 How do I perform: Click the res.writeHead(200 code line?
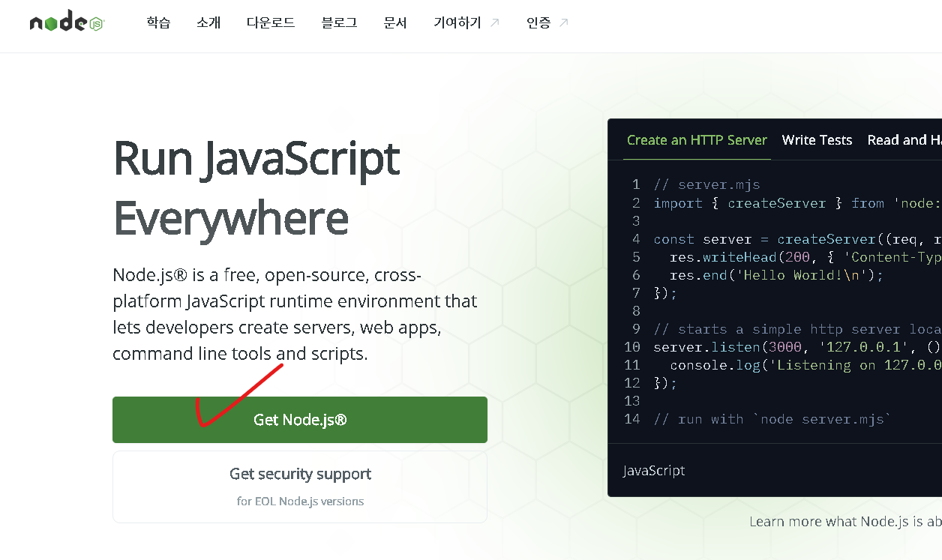click(x=805, y=257)
